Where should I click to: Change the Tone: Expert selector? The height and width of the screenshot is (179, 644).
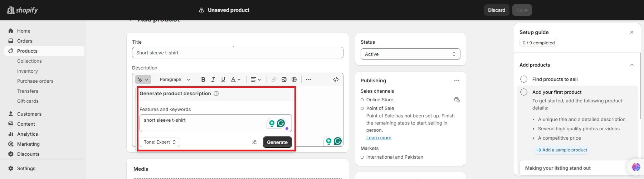click(160, 142)
